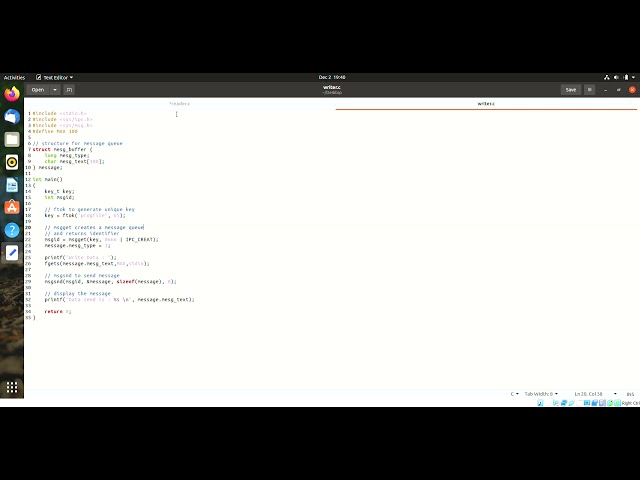Click the '// structure for message queue' comment
This screenshot has height=480, width=640.
[78, 143]
